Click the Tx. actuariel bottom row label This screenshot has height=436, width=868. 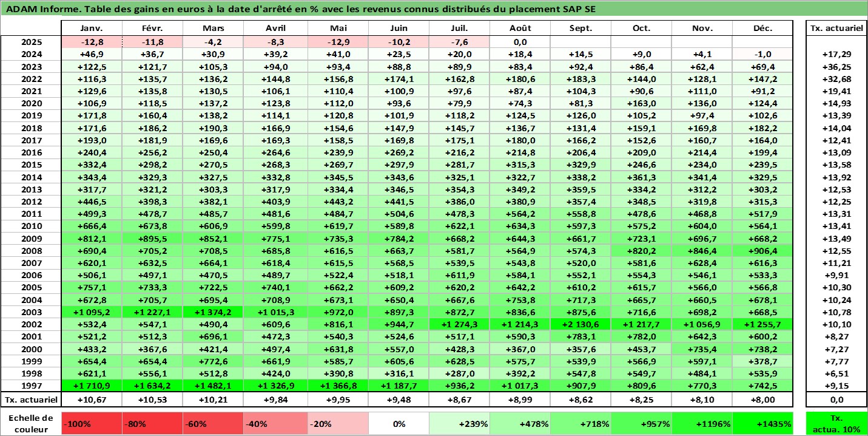tap(31, 400)
